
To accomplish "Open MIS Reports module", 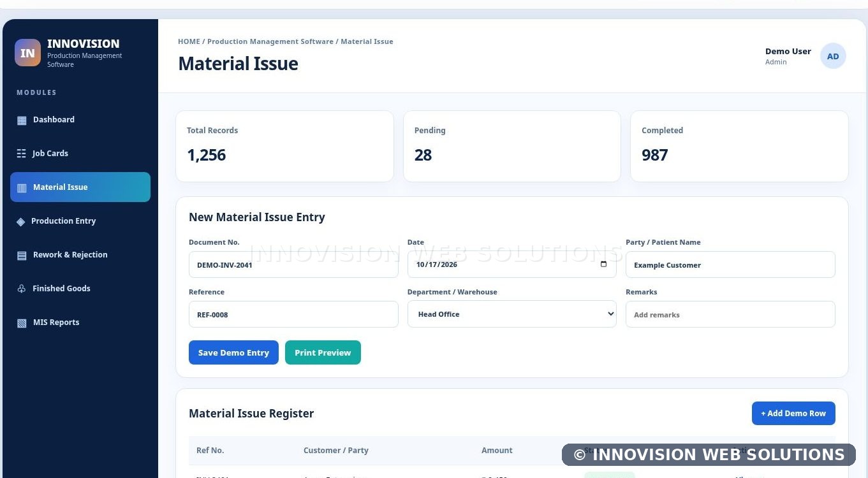I will coord(80,322).
